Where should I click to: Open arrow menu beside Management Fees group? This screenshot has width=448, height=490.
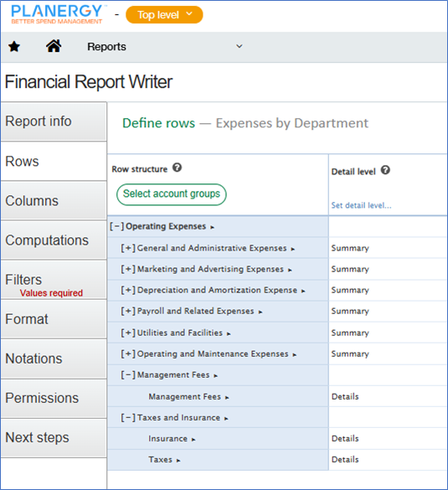point(215,376)
